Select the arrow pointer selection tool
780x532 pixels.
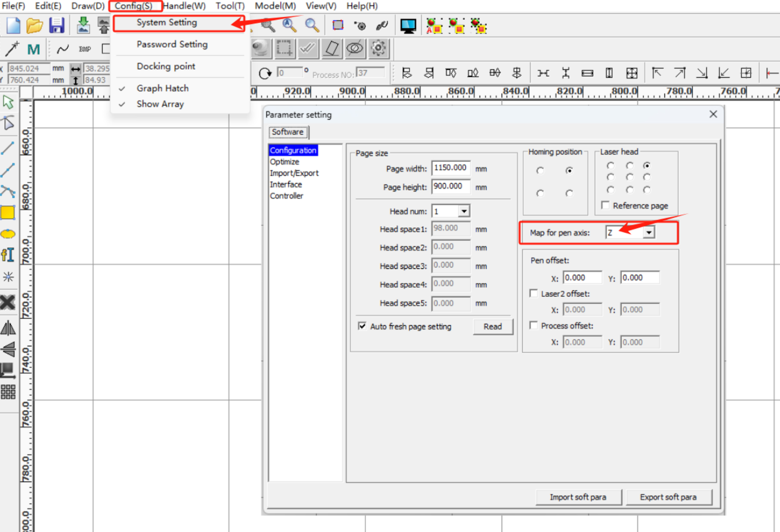(x=8, y=103)
